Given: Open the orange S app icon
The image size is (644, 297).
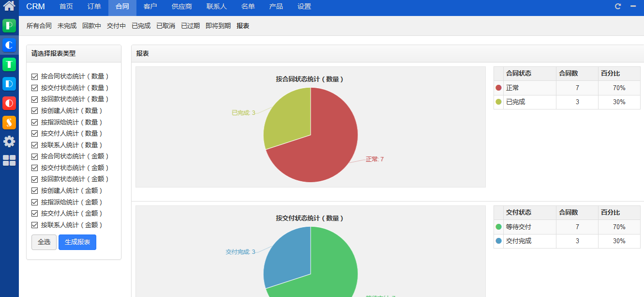Looking at the screenshot, I should (9, 123).
